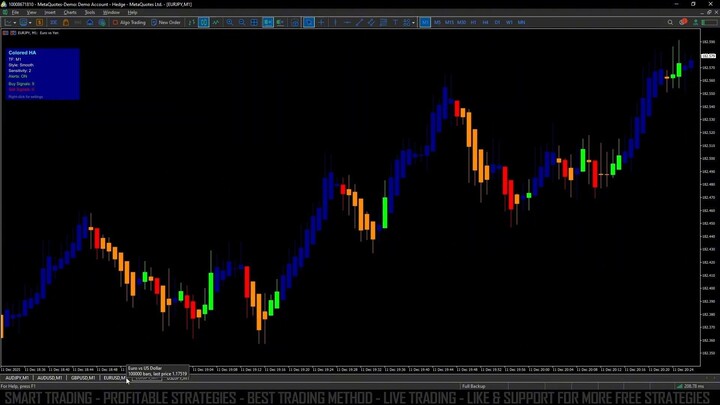
Task: Open notifications with red badge
Action: 683,22
